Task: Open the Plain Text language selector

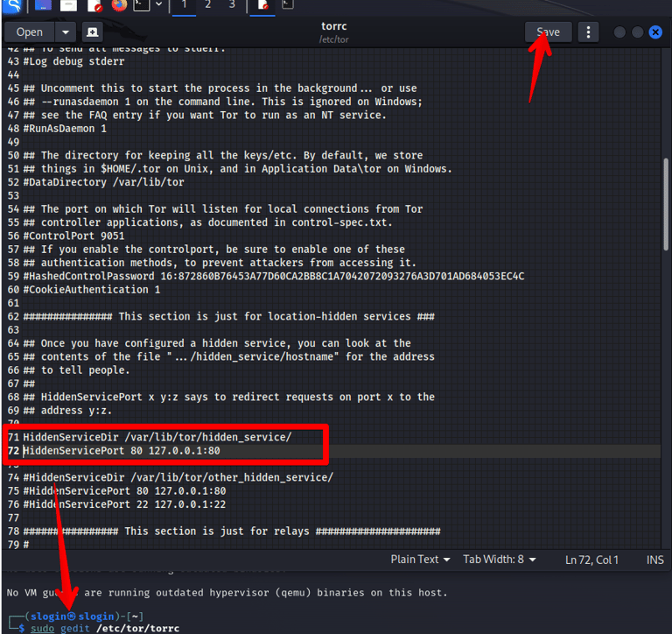Action: [x=420, y=560]
